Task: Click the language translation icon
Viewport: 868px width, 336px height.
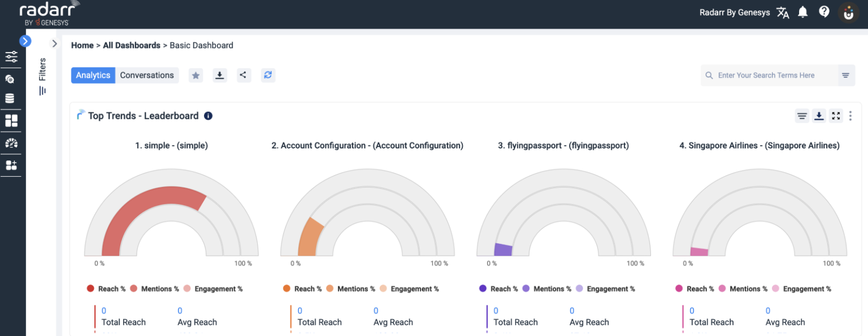Action: (x=783, y=12)
